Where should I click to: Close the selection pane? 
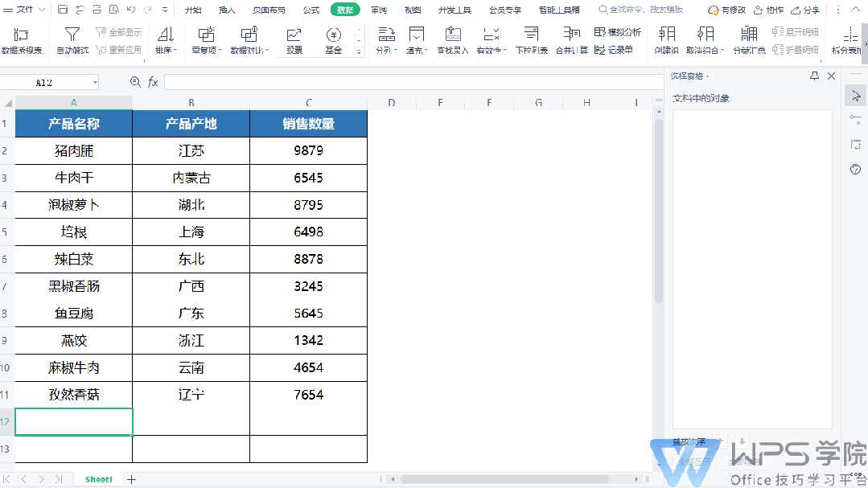click(832, 76)
